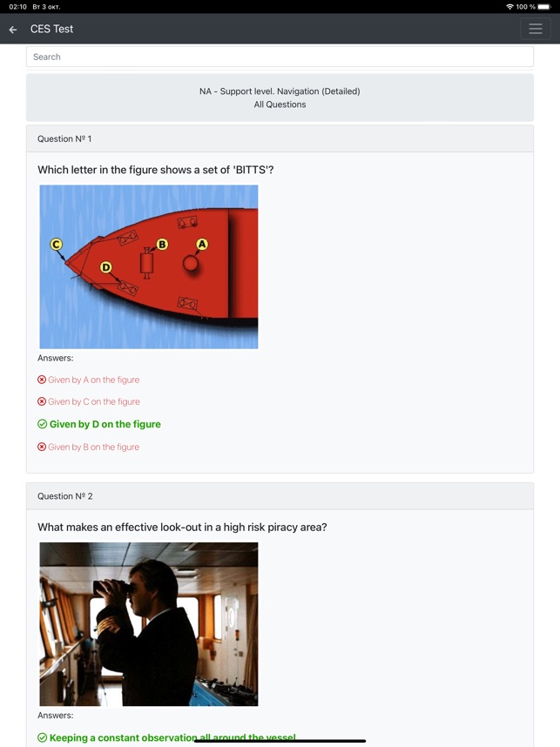560x747 pixels.
Task: Click the red cross icon beside answer C
Action: click(x=42, y=401)
